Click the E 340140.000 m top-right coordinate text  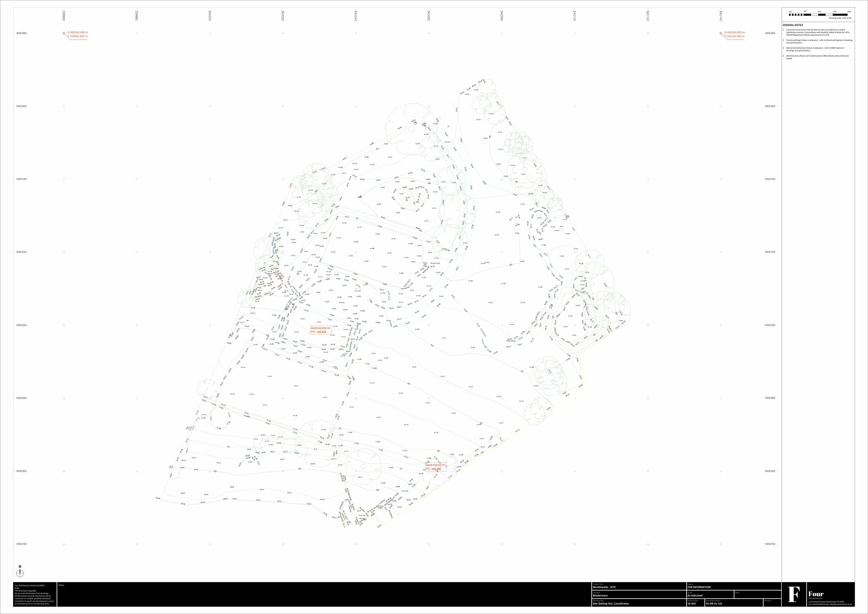tap(735, 37)
